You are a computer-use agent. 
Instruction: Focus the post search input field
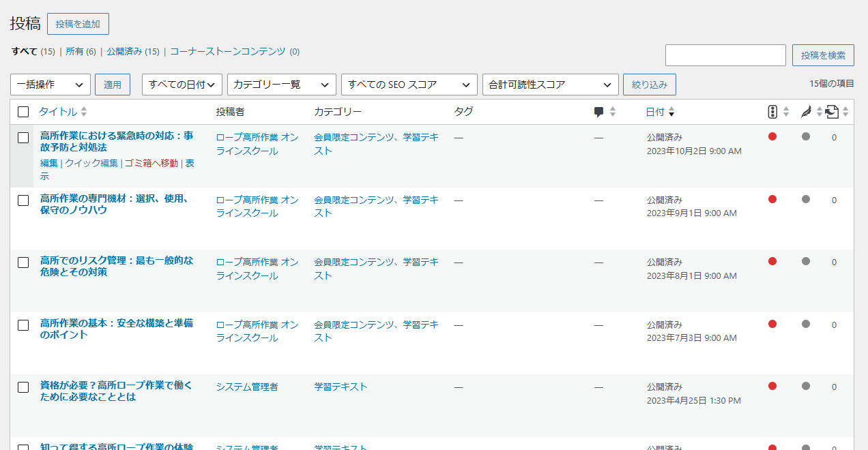(x=725, y=55)
